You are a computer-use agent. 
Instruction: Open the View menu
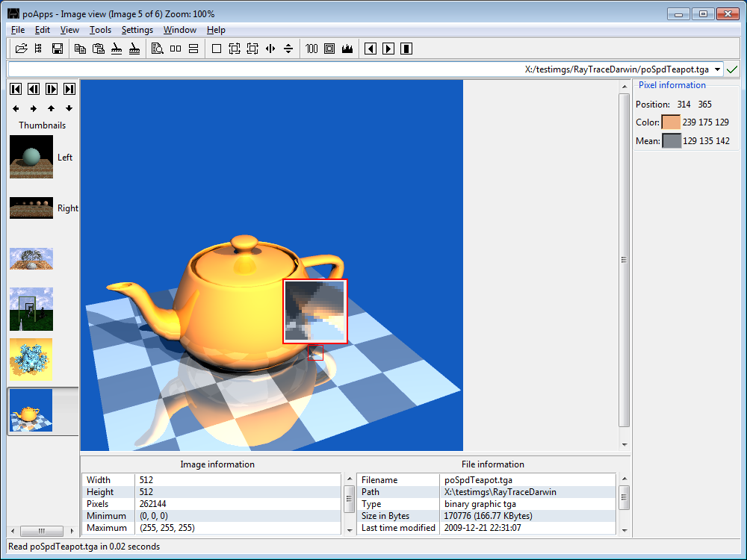pyautogui.click(x=69, y=30)
